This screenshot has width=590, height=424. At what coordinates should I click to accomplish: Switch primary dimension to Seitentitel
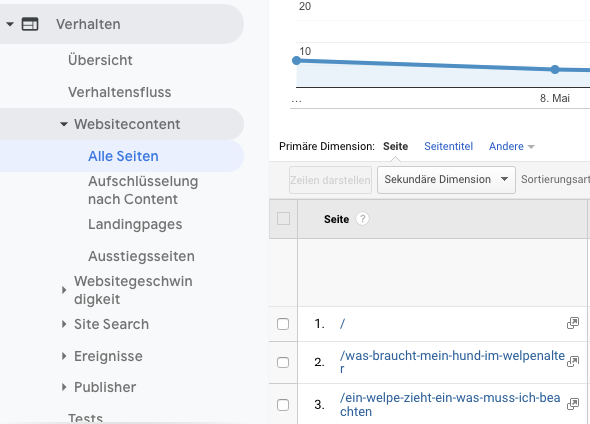[449, 146]
